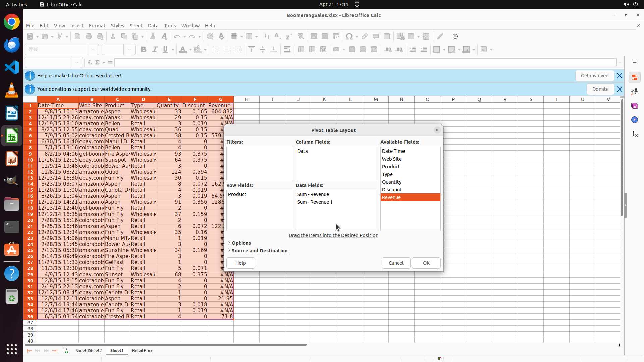The width and height of the screenshot is (644, 362).
Task: Open the Navigator sidebar icon
Action: 634,120
